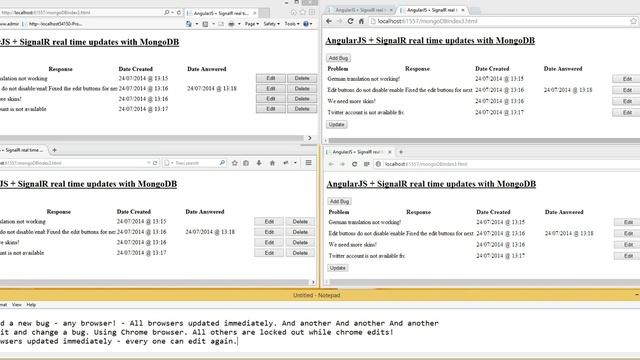Image resolution: width=640 pixels, height=360 pixels.
Task: Reload the page in Chrome
Action: [350, 21]
